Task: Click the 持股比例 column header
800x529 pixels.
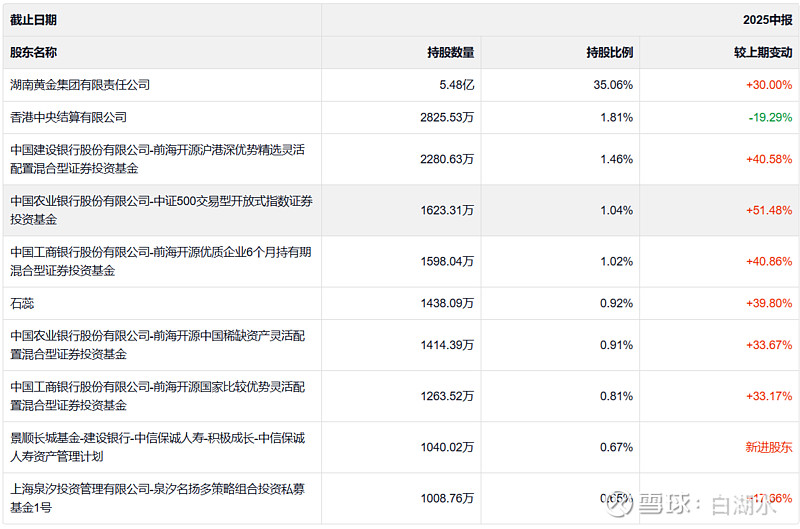Action: coord(609,52)
